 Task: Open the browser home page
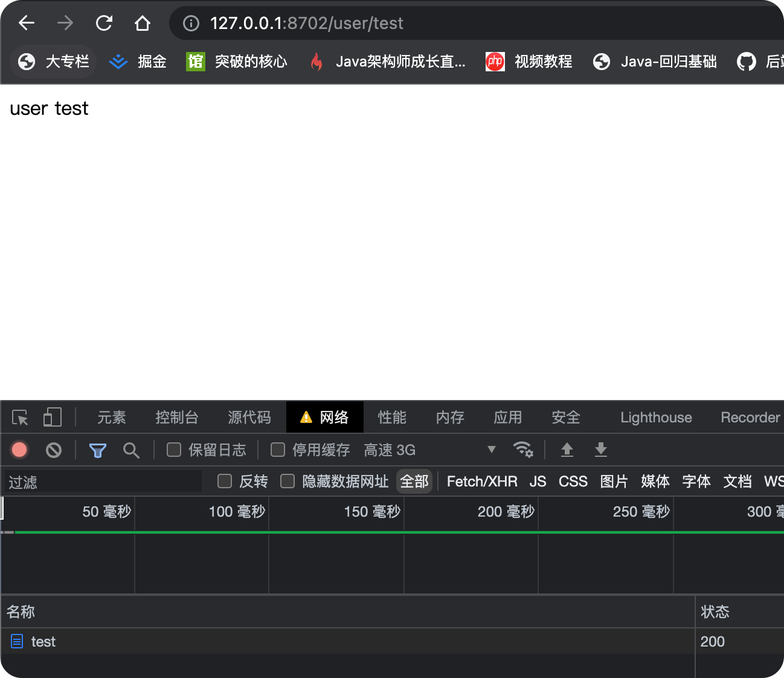[x=143, y=23]
